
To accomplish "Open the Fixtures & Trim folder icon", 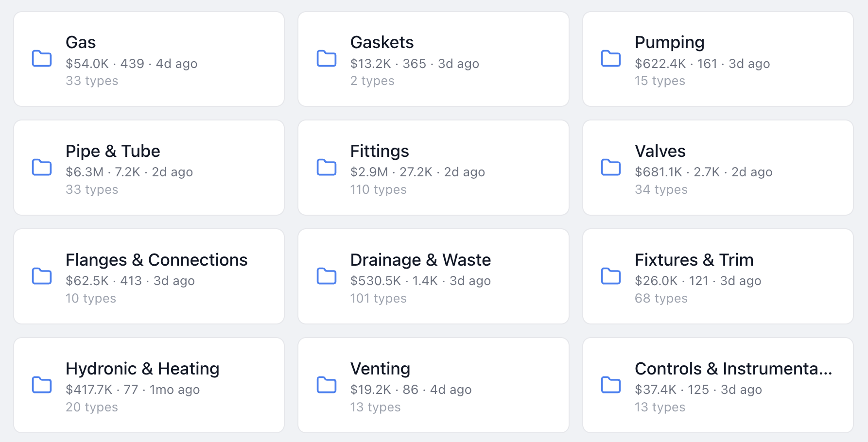I will click(611, 276).
